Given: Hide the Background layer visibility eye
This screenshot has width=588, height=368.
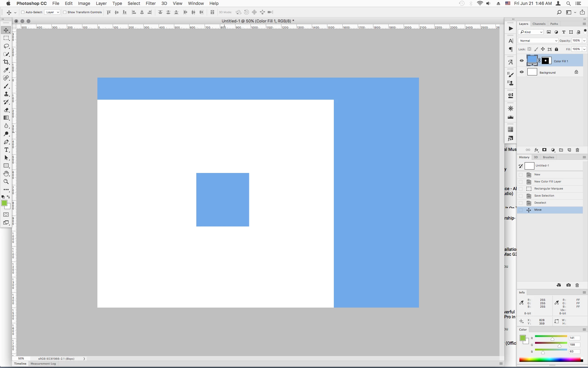Looking at the screenshot, I should pyautogui.click(x=522, y=72).
